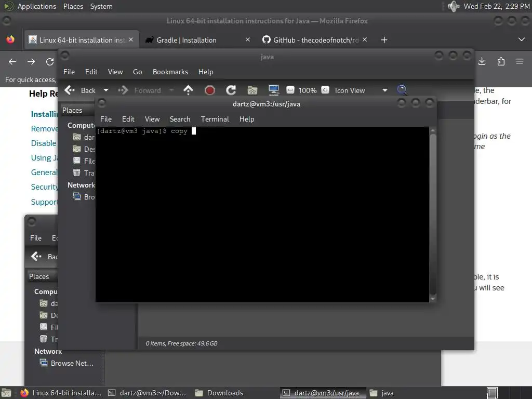Click the Security help link in Firefox
Image resolution: width=532 pixels, height=399 pixels.
coord(44,187)
